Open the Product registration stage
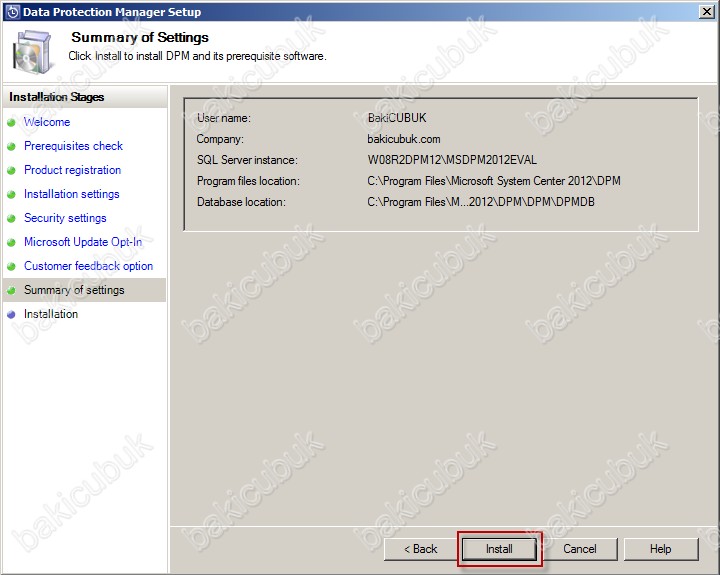The image size is (720, 575). [x=73, y=170]
